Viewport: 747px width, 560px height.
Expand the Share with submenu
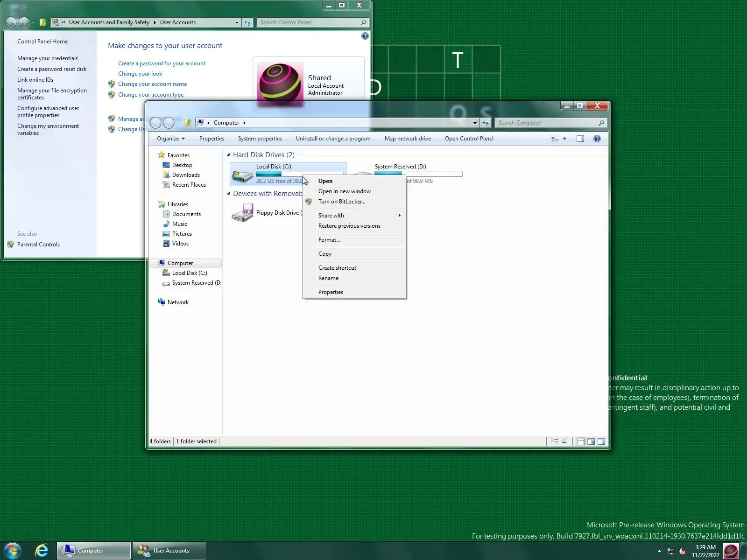(354, 216)
